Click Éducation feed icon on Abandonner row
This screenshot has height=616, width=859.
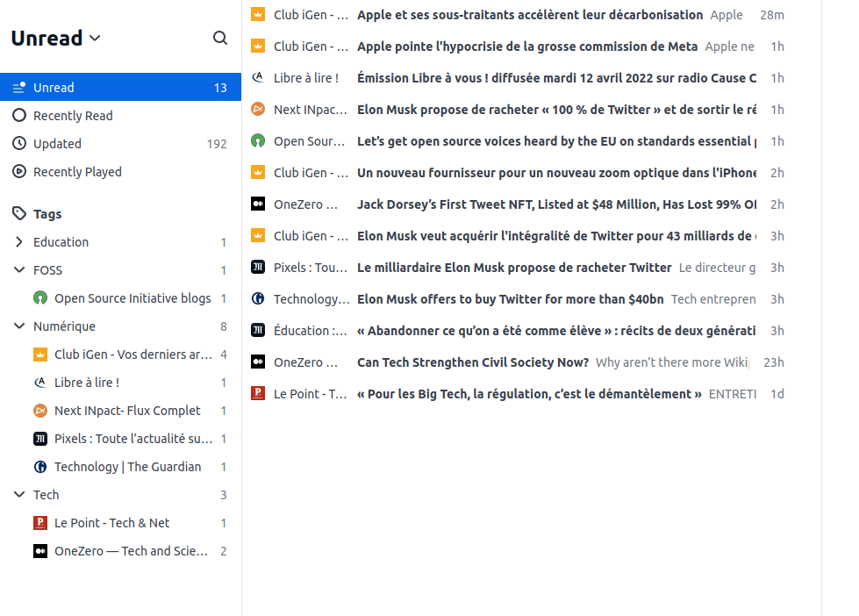tap(258, 331)
